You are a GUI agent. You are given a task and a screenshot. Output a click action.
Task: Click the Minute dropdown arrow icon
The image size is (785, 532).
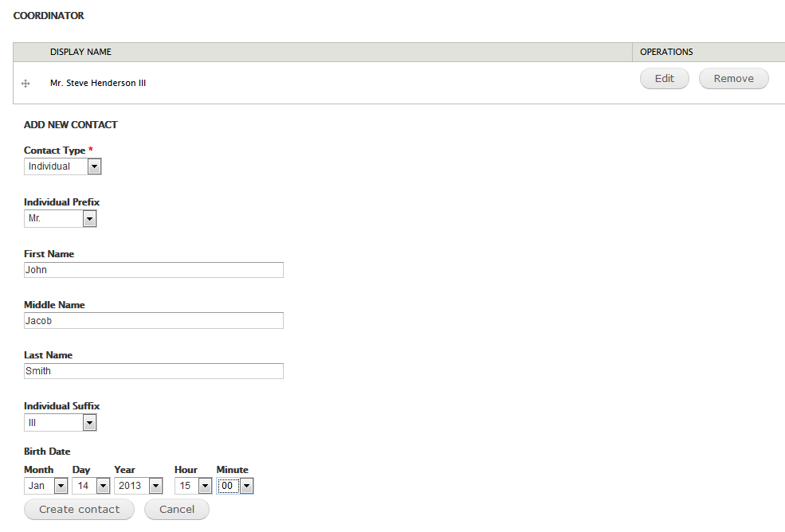click(x=246, y=486)
